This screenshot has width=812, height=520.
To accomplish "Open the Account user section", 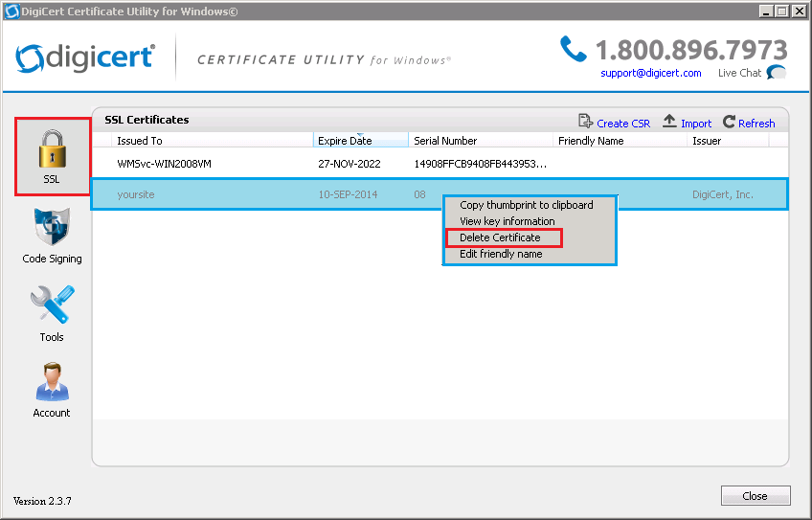I will click(52, 385).
